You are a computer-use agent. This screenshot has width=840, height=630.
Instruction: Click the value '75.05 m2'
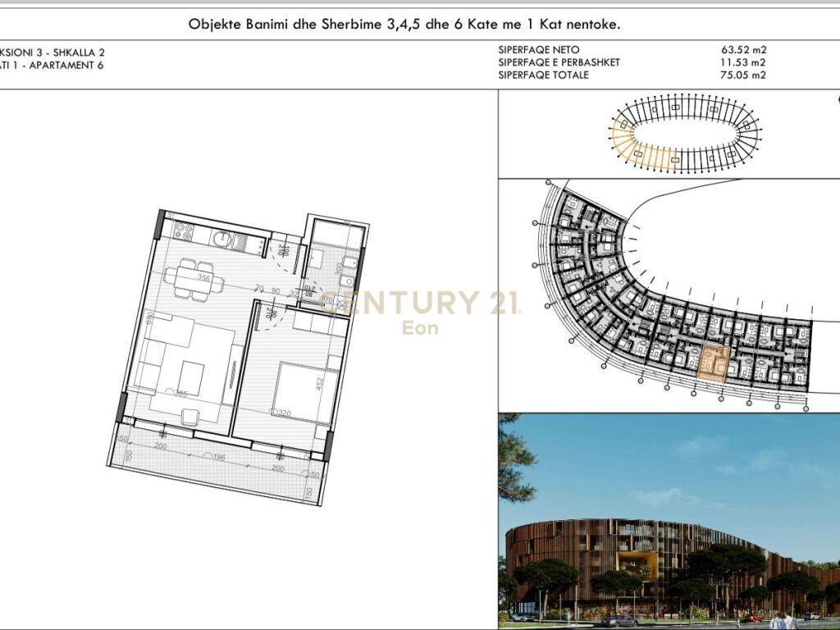coord(743,75)
